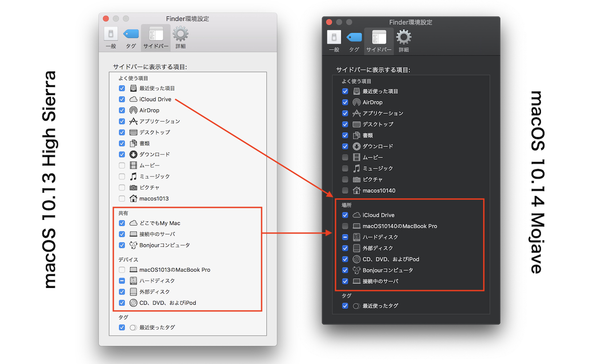Screen dimensions: 602x364
Task: Open General (一般) tab in dark Finder window
Action: point(334,41)
